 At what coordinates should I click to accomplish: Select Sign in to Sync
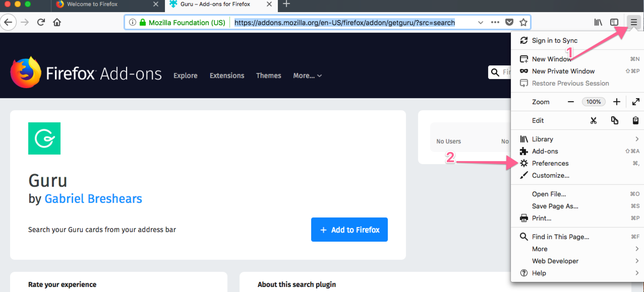578,40
